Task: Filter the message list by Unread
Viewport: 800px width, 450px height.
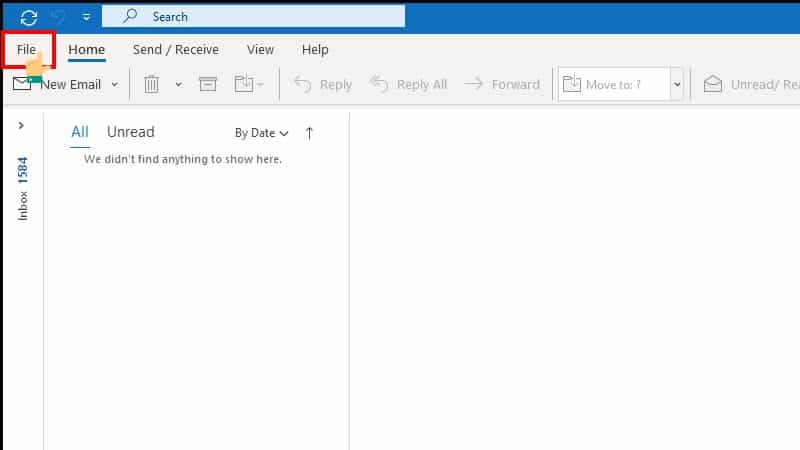Action: 130,132
